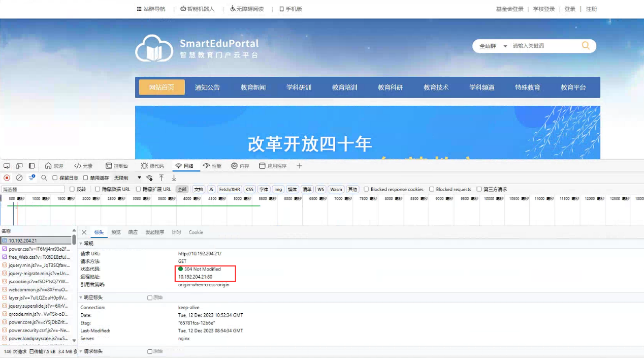Open the network search magnifier icon
Viewport: 644px width, 358px height.
pos(44,178)
